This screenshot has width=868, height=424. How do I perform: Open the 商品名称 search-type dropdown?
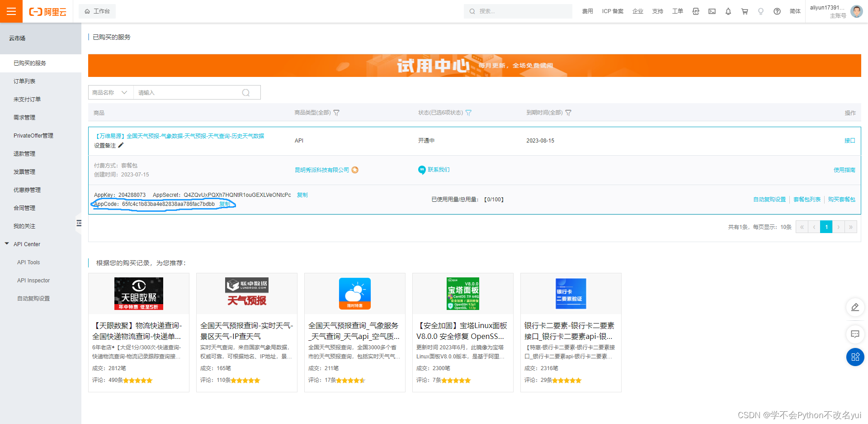point(111,92)
